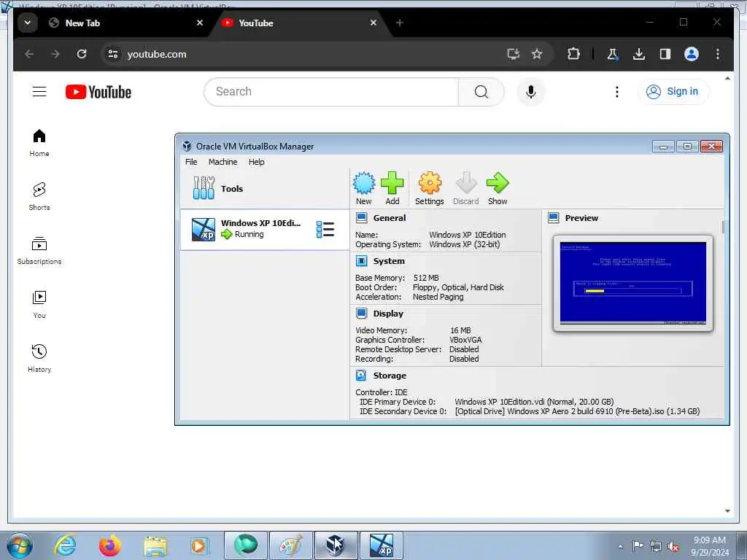Screen dimensions: 747x560
Task: Show hidden tray icons arrow
Action: [620, 546]
